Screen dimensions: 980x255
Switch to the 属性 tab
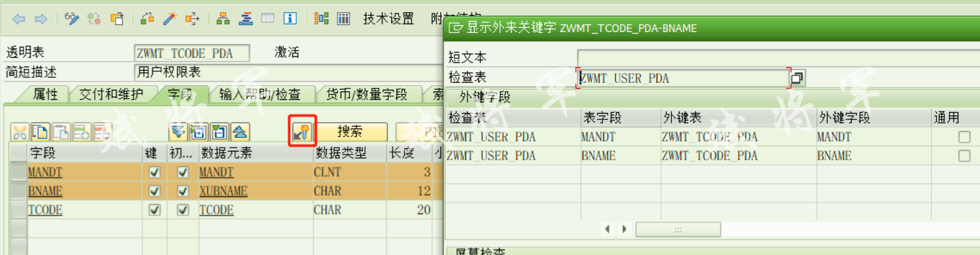point(45,95)
